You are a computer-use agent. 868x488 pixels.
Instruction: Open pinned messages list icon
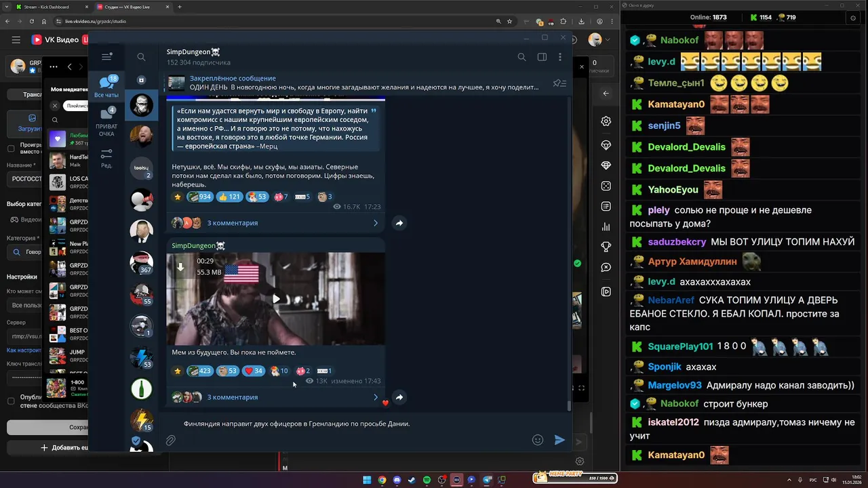559,83
